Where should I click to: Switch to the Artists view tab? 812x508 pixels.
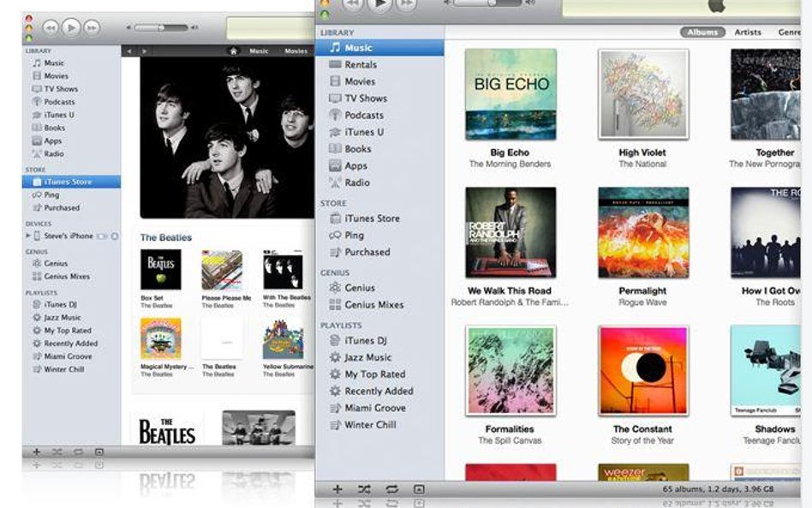click(748, 32)
